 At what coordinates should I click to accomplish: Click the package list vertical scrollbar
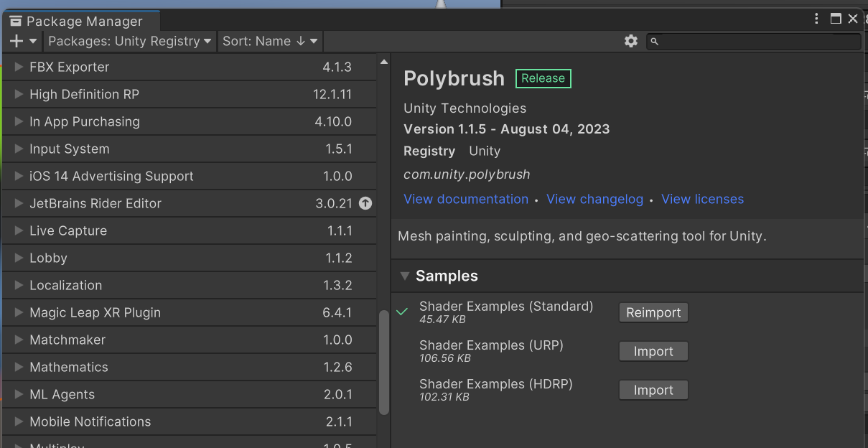(383, 363)
